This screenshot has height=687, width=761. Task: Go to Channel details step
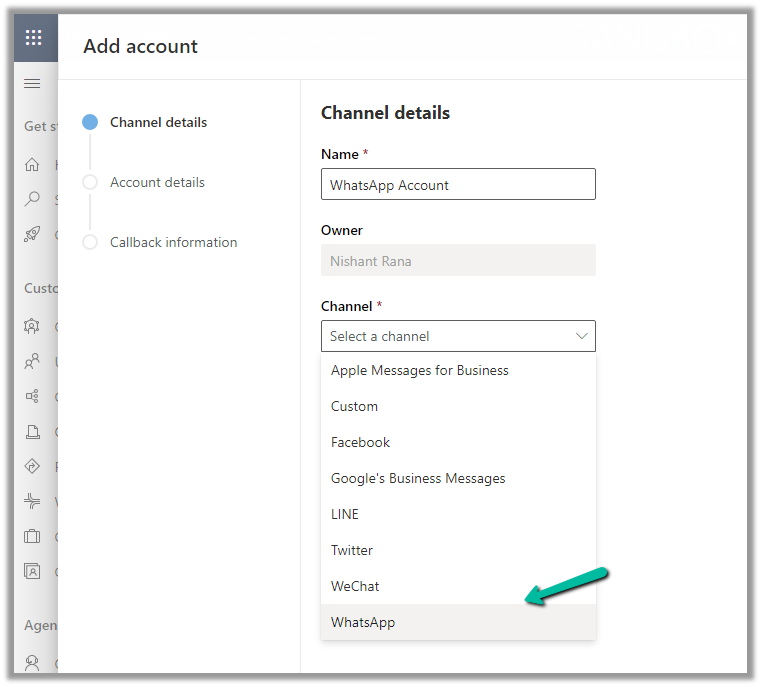(x=158, y=122)
